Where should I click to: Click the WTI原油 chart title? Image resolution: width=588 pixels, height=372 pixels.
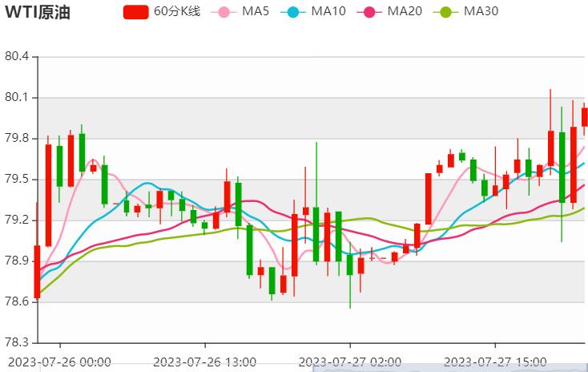[38, 12]
